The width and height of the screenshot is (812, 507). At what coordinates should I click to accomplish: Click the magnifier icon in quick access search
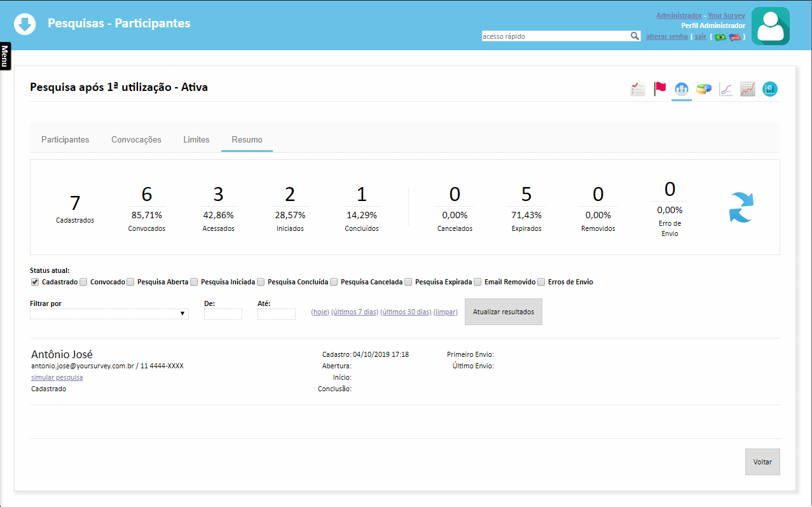click(x=635, y=36)
